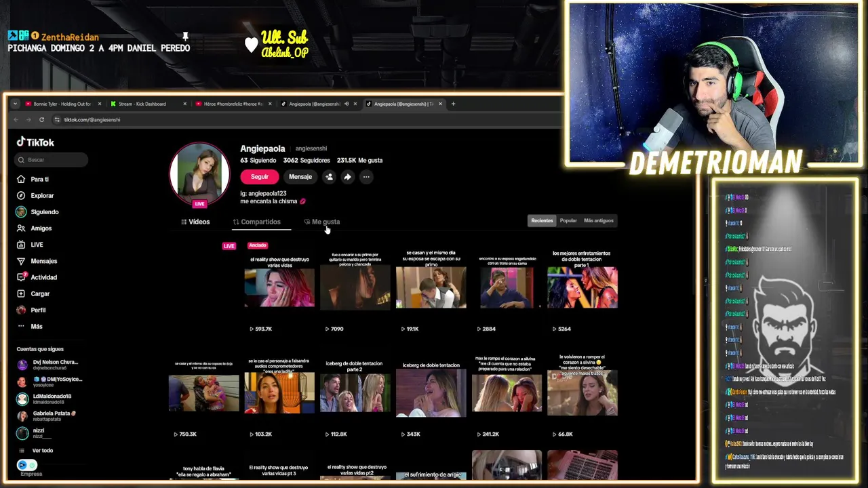Switch to the Me gusta profile tab
Image resolution: width=868 pixels, height=488 pixels.
(322, 222)
